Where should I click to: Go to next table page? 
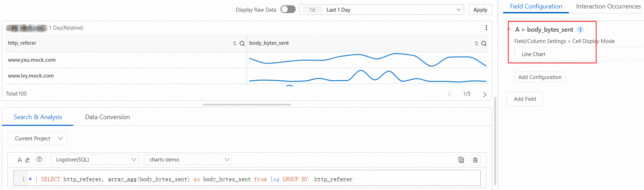point(484,94)
